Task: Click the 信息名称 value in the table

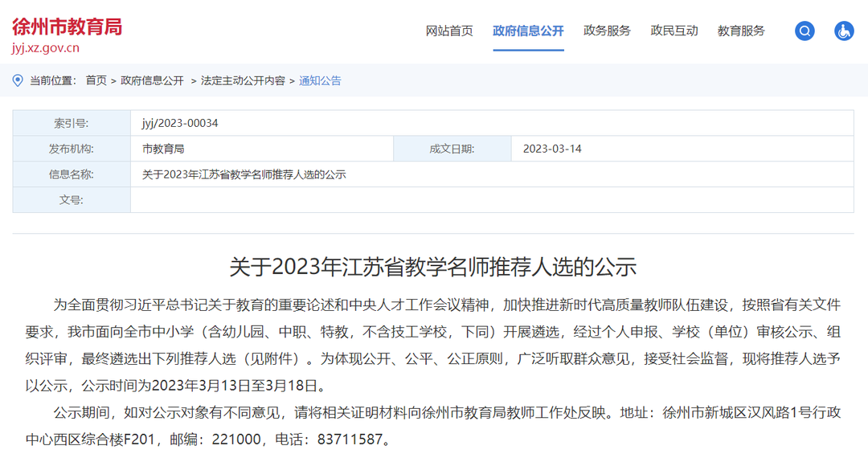Action: coord(244,174)
